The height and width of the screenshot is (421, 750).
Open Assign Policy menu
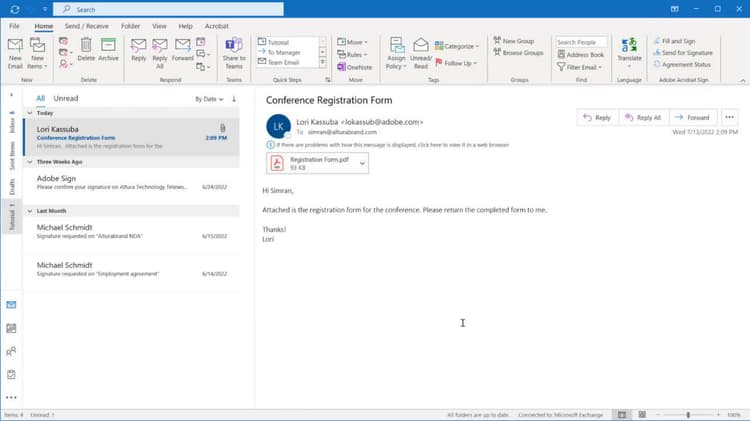pos(396,53)
